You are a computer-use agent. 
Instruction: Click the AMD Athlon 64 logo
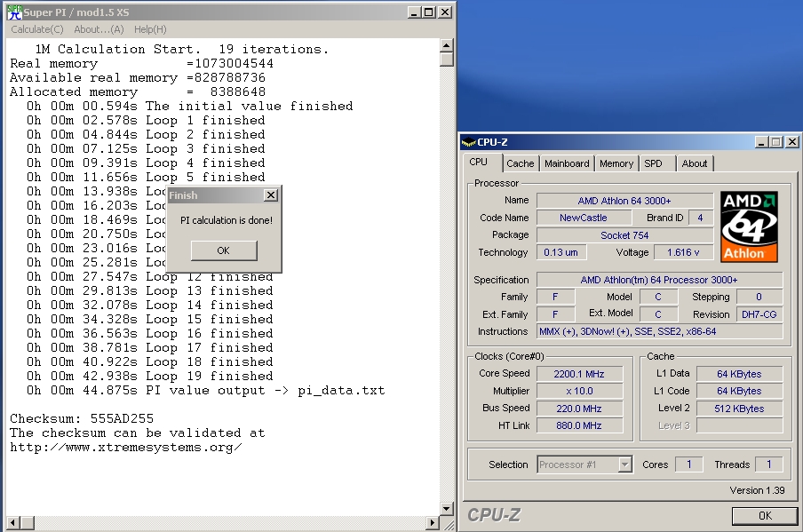coord(749,226)
